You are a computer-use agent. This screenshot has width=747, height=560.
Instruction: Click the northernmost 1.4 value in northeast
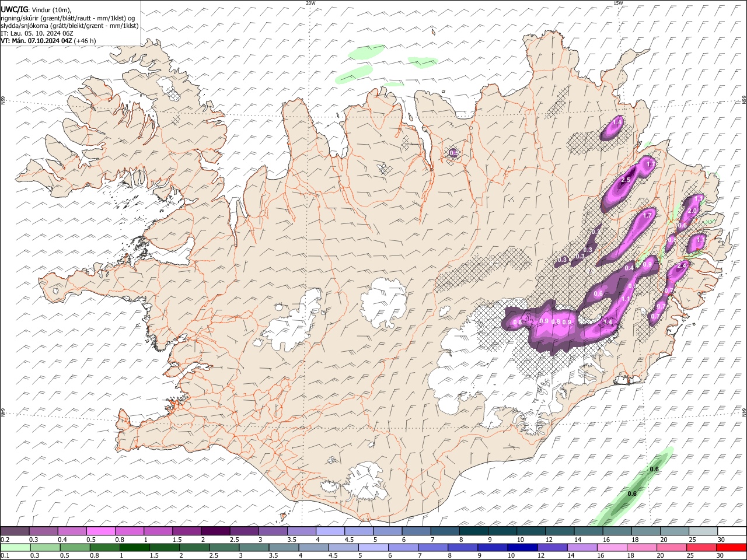(617, 123)
